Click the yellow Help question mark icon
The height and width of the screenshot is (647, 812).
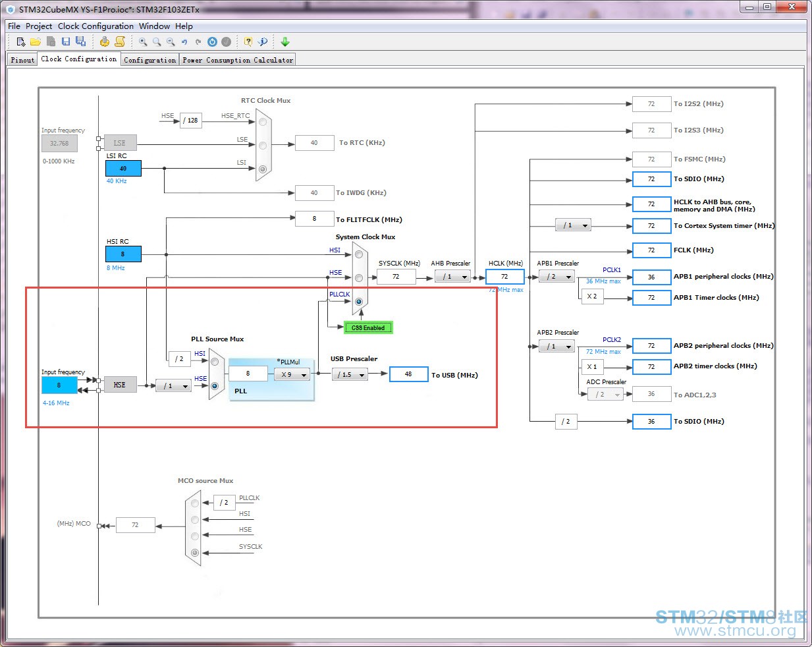click(248, 42)
